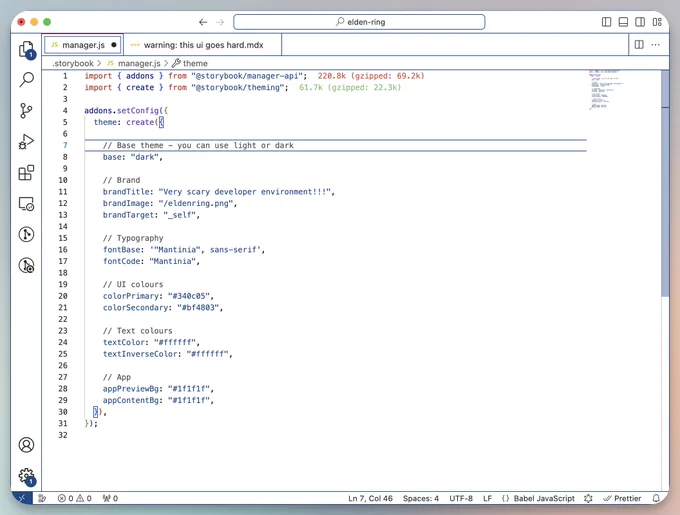Open the Manage gear icon
680x515 pixels.
27,476
